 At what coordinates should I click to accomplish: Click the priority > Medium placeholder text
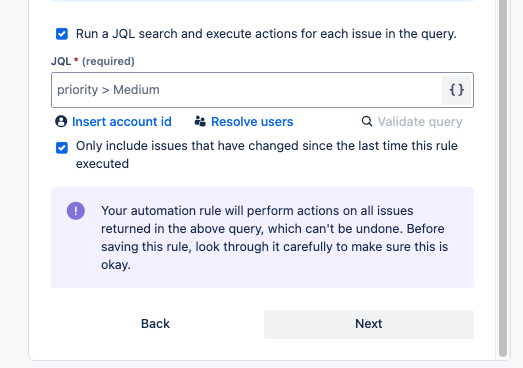(108, 90)
